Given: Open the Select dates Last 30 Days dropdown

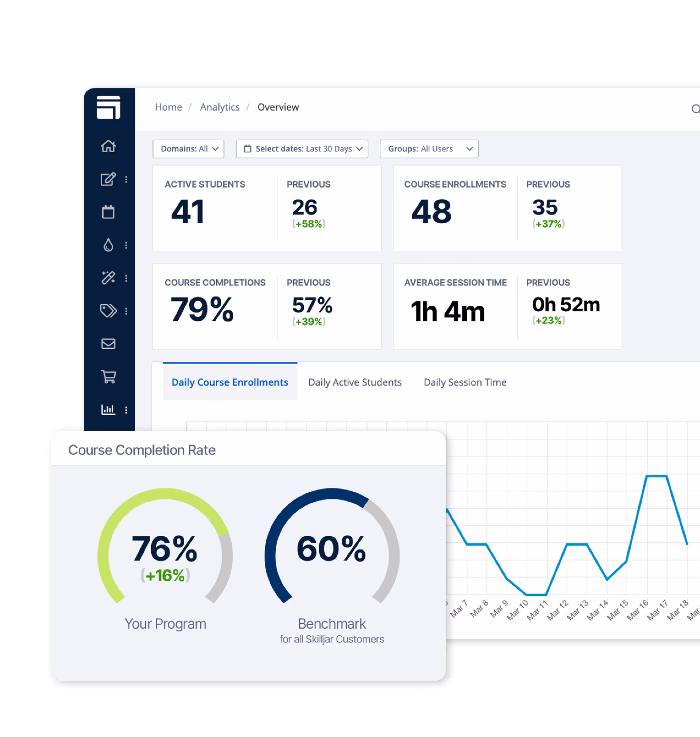Looking at the screenshot, I should tap(302, 149).
